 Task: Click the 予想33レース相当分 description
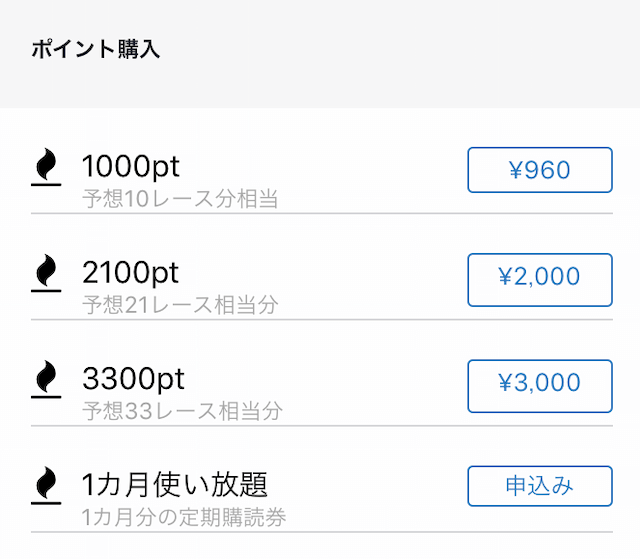point(182,411)
